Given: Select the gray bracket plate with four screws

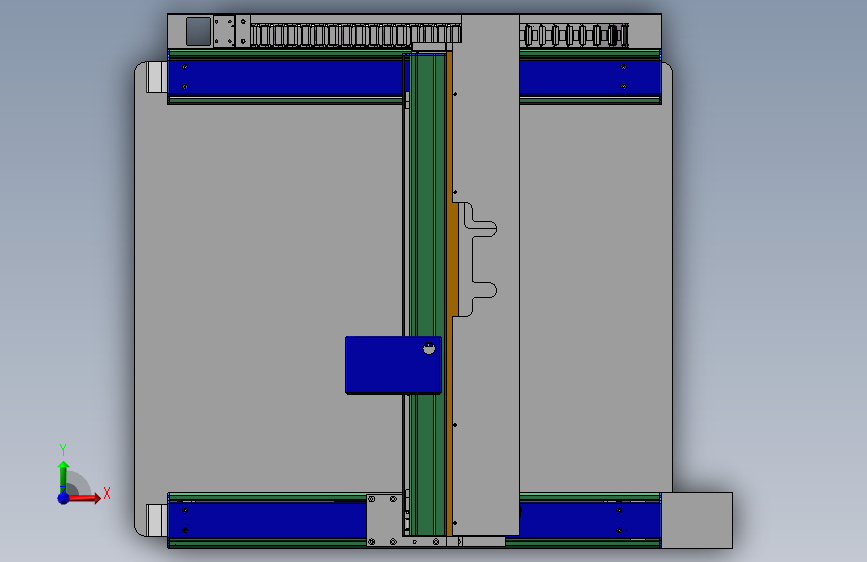Looking at the screenshot, I should tap(384, 520).
